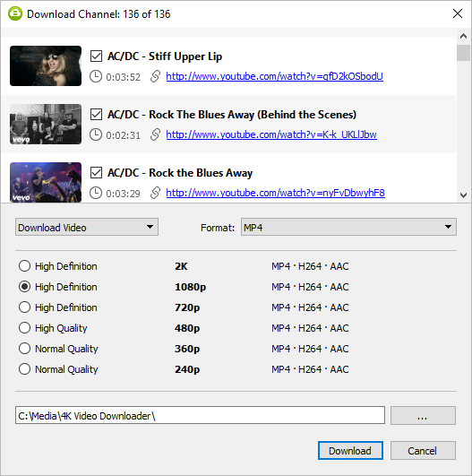
Task: Uncheck the AC/DC - Rock the Blues Away checkbox
Action: (x=96, y=173)
